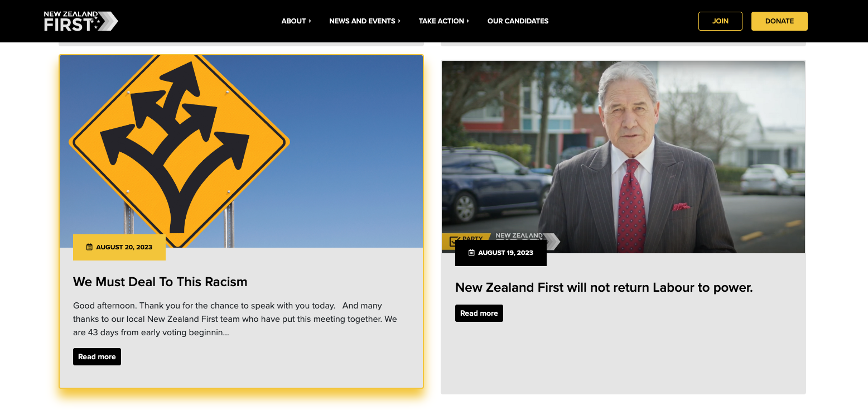The image size is (868, 410).
Task: Expand the Take Action arrow
Action: pos(468,21)
